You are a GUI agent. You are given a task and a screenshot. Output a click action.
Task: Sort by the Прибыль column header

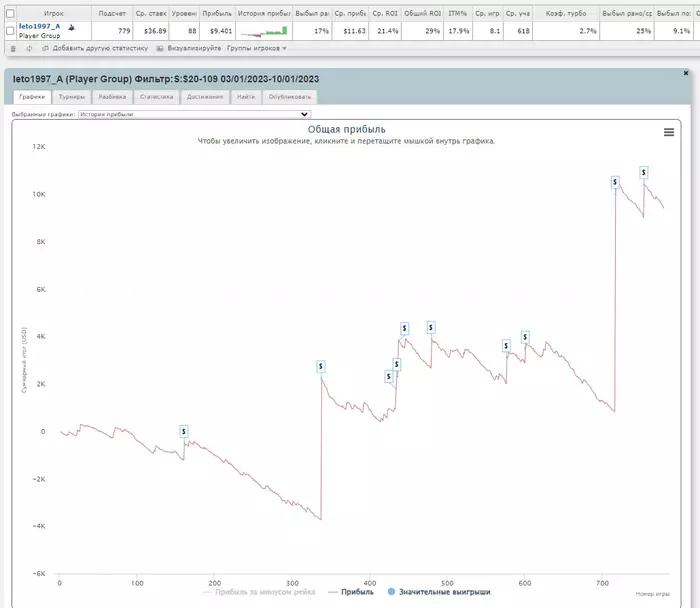tap(217, 13)
